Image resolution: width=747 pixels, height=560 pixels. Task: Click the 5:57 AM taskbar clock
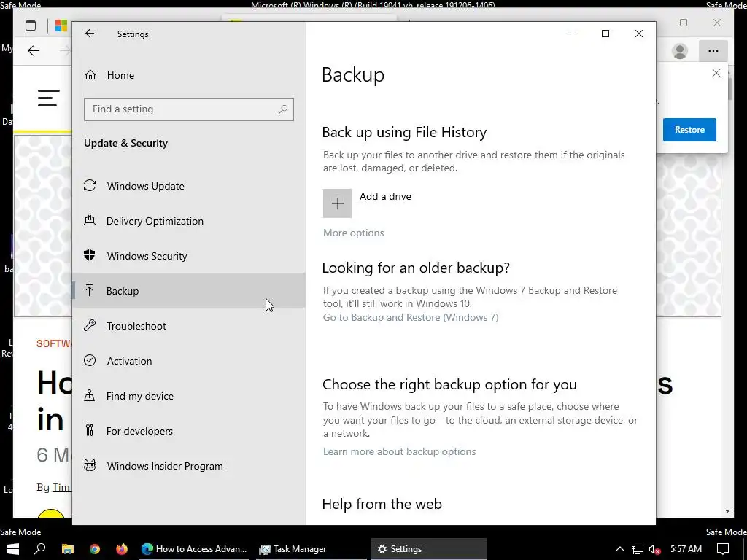(x=686, y=548)
